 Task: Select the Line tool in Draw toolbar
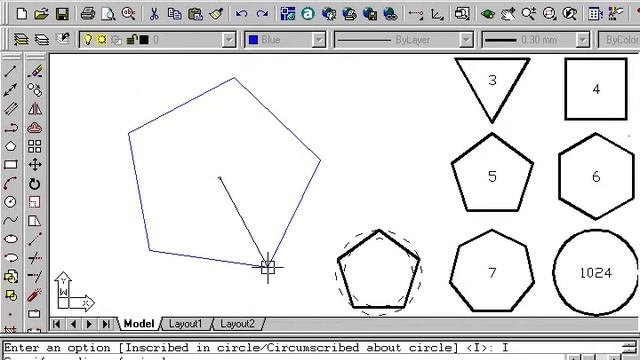pyautogui.click(x=11, y=71)
